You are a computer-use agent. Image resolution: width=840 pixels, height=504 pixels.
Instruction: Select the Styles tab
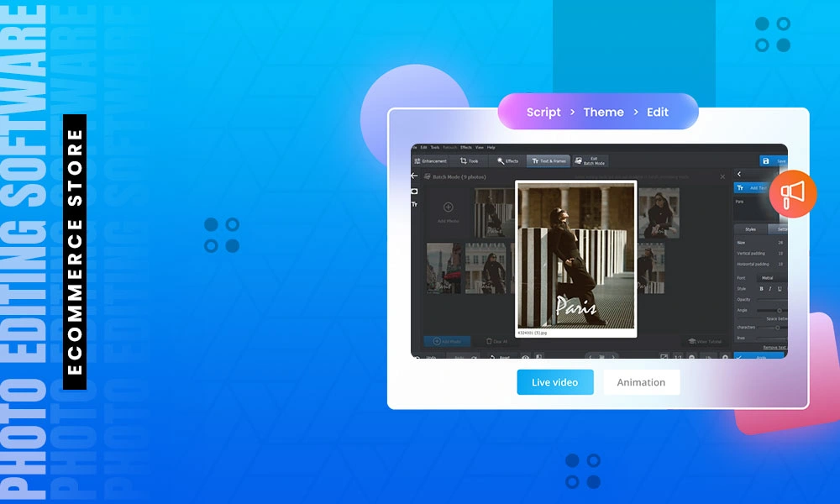[750, 229]
